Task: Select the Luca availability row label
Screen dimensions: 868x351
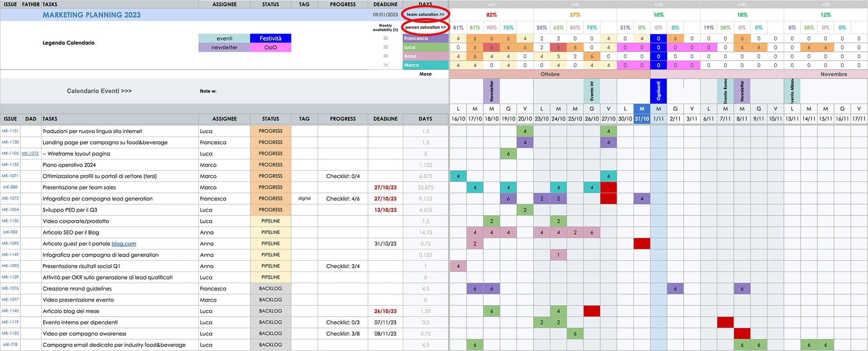Action: [x=425, y=47]
